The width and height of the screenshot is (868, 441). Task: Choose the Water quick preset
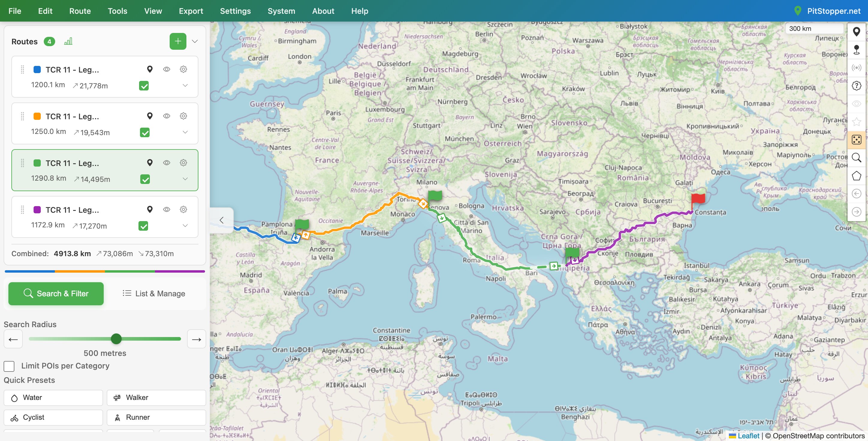[53, 398]
